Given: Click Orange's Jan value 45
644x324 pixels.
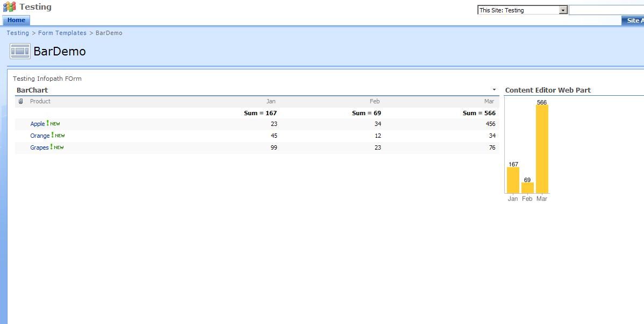Looking at the screenshot, I should click(x=274, y=136).
